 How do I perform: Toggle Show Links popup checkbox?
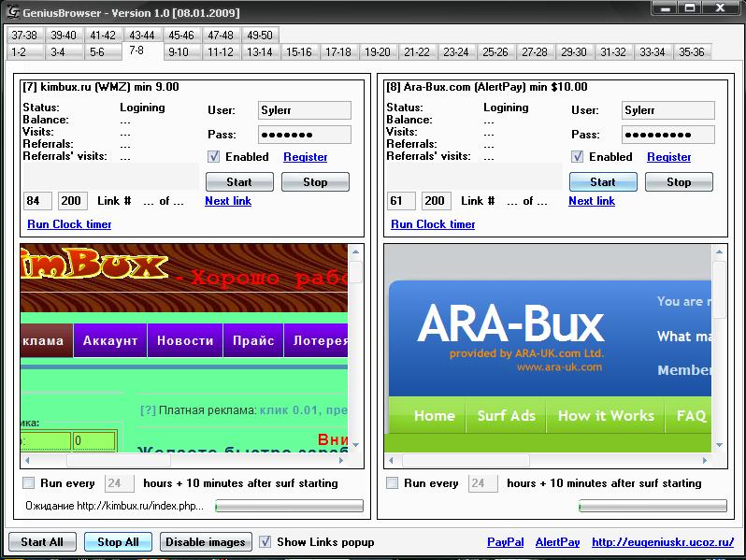(x=265, y=541)
